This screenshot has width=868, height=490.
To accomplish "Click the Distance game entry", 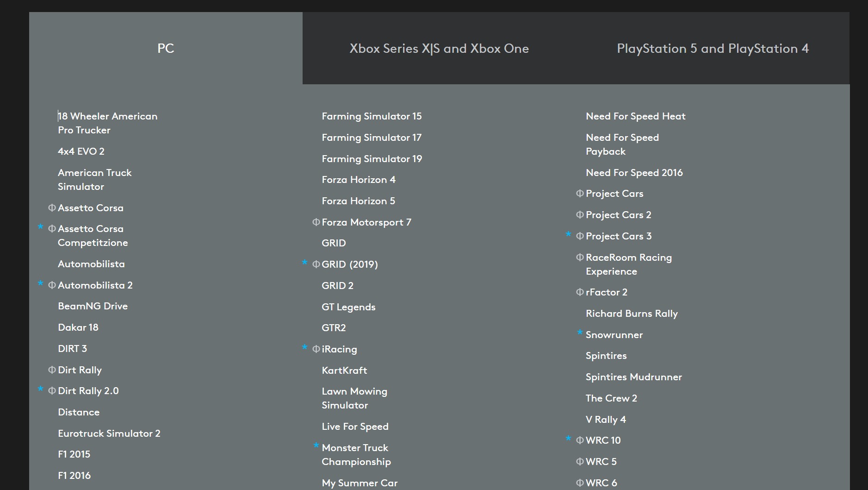I will pos(79,412).
